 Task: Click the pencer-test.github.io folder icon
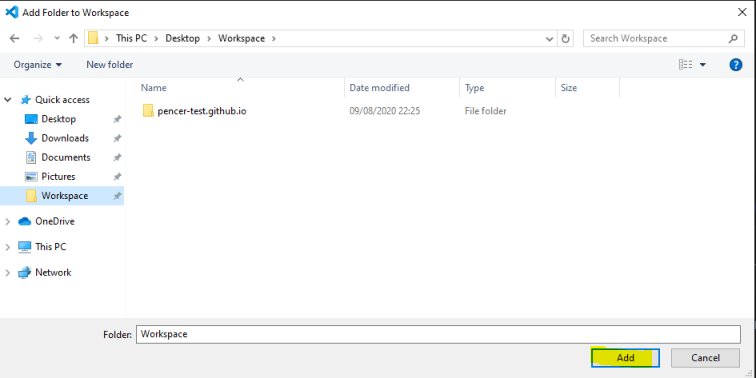click(148, 111)
